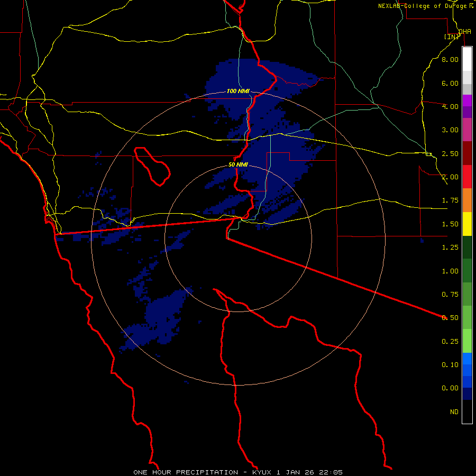The height and width of the screenshot is (476, 476).
Task: Click the OHA product label
Action: coord(465,32)
